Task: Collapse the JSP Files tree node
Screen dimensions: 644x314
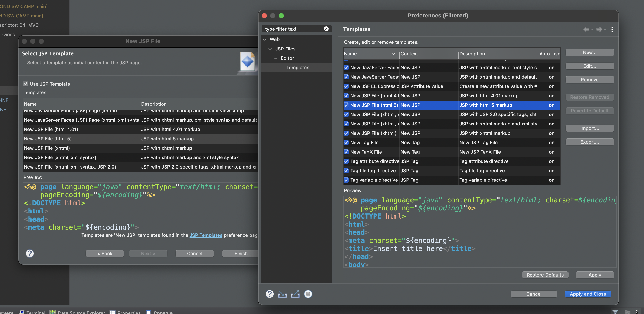Action: [270, 49]
